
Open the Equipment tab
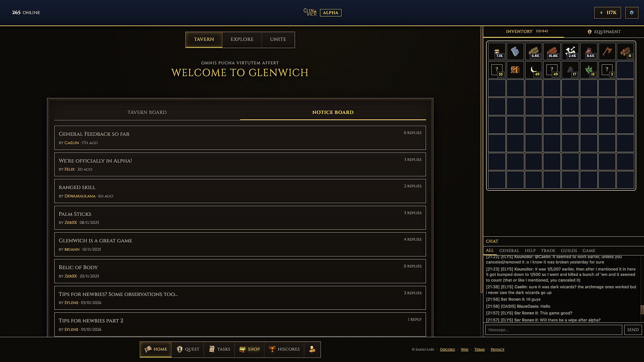click(x=604, y=32)
